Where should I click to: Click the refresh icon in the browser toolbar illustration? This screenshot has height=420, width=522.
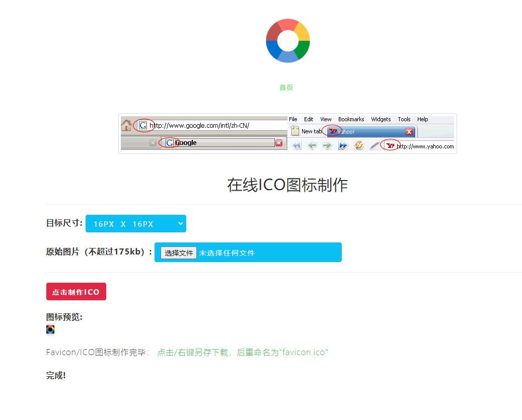358,145
